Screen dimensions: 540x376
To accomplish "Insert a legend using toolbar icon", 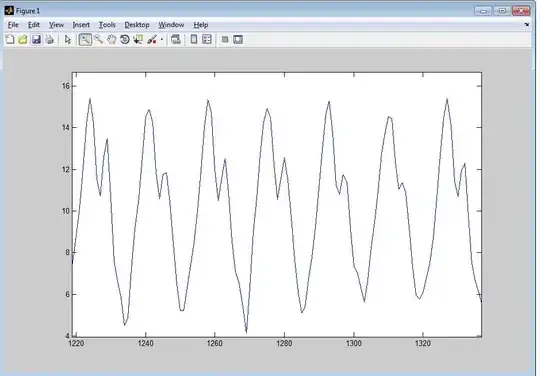I will (207, 40).
